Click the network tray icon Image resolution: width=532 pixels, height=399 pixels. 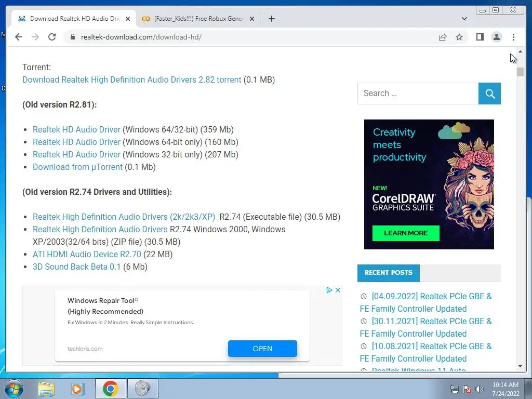454,389
